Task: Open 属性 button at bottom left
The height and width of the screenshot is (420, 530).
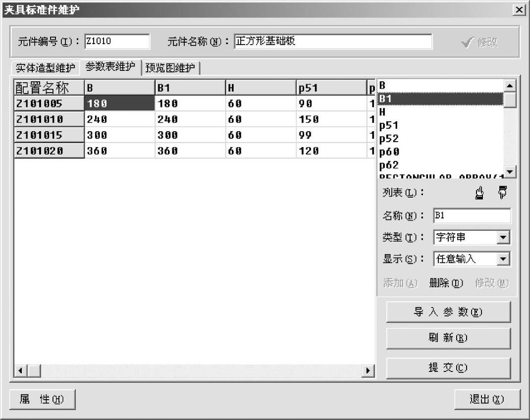Action: [x=42, y=399]
